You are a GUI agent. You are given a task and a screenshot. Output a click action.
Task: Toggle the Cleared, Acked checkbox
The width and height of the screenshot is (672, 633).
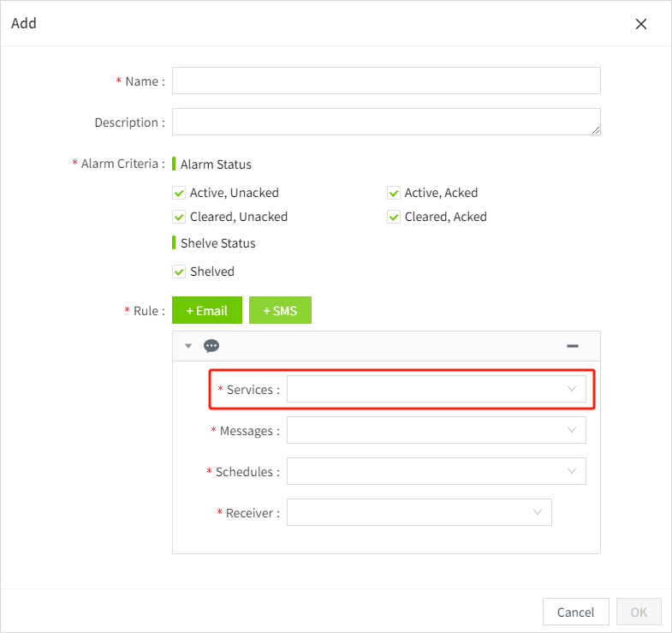394,217
